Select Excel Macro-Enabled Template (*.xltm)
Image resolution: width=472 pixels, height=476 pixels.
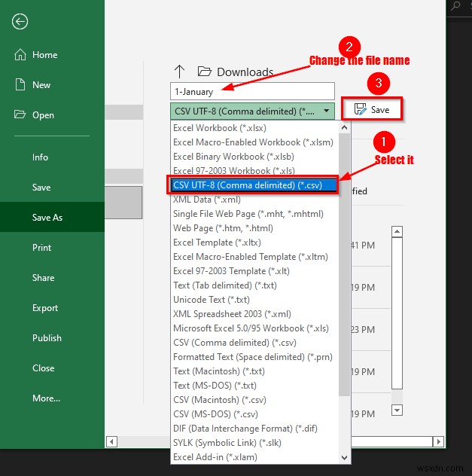[254, 257]
